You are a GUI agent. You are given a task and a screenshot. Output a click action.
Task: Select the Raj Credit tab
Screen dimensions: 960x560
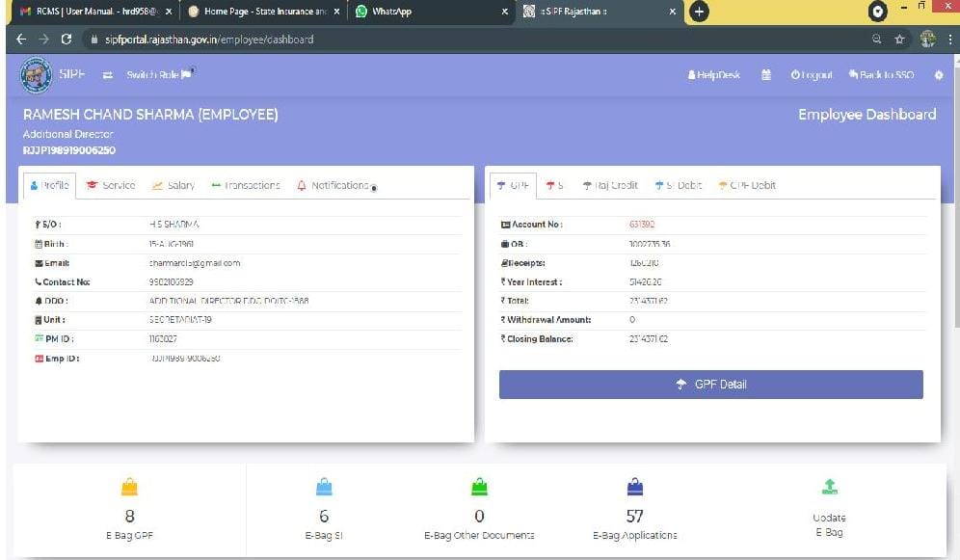coord(610,185)
